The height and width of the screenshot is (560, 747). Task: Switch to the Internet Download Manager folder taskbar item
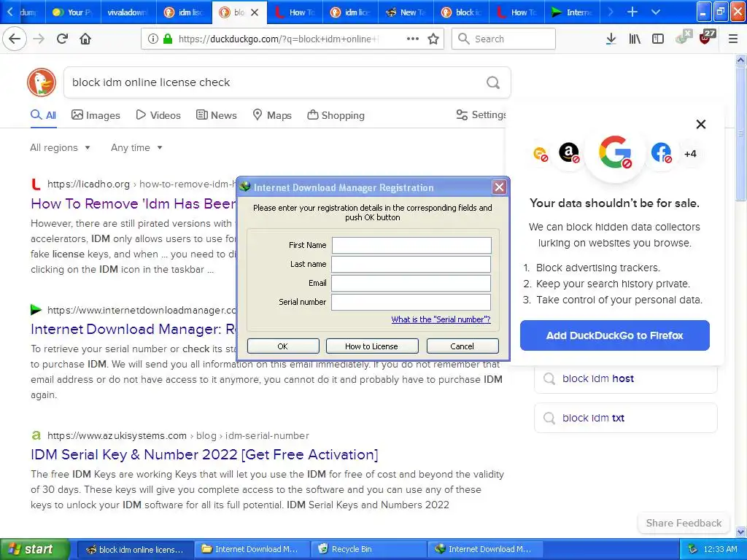coord(252,549)
